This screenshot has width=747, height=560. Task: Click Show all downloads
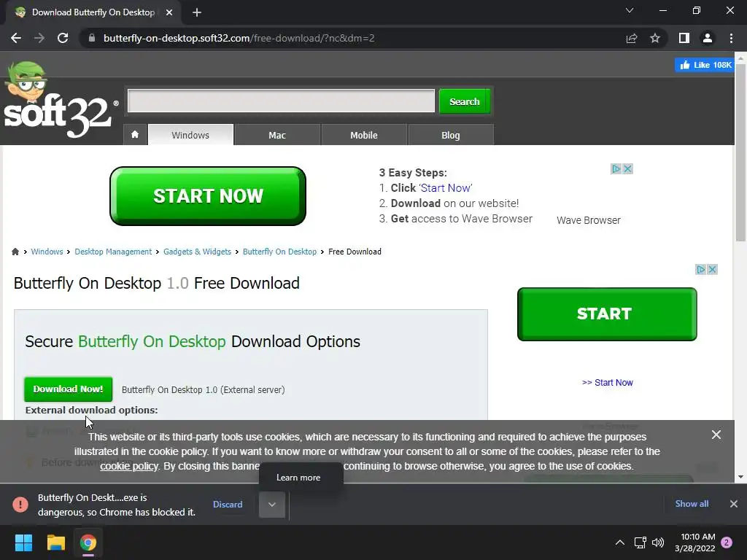(692, 503)
